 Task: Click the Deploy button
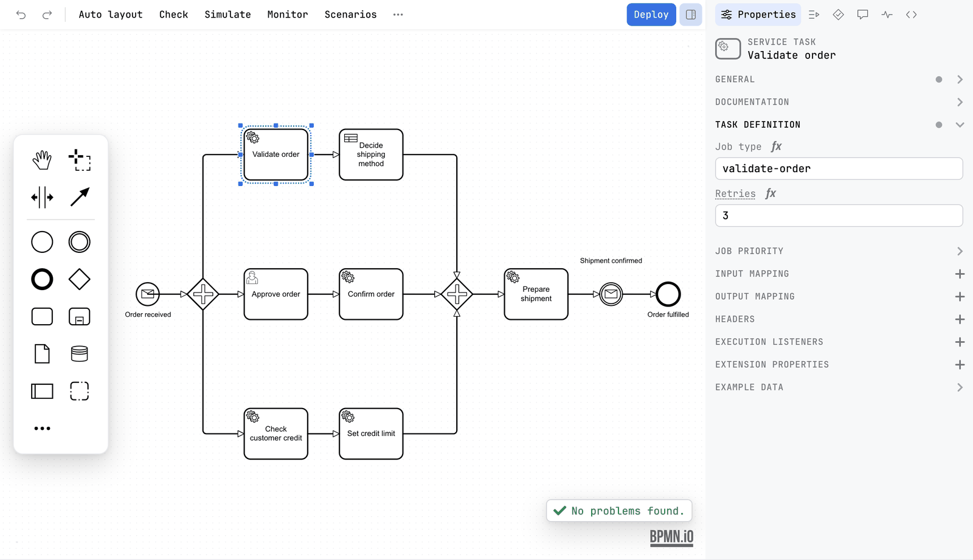[x=651, y=15]
